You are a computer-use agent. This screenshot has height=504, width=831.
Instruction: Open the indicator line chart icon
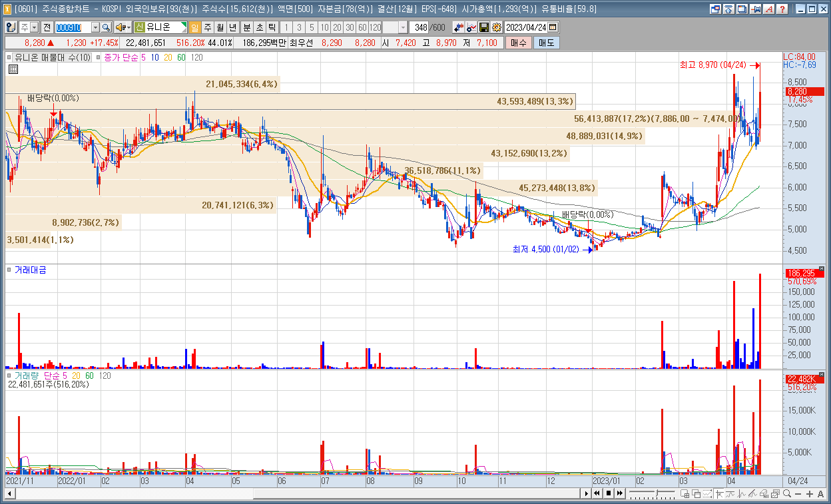pos(471,27)
